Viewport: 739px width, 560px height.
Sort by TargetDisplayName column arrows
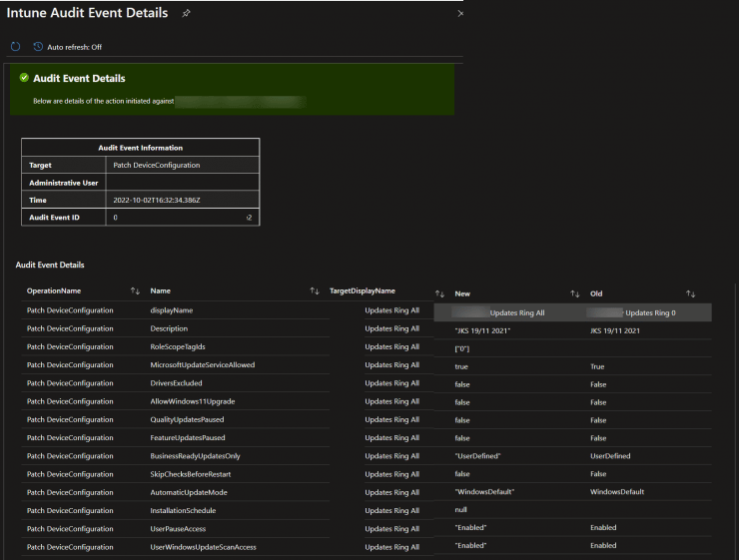[x=439, y=293]
